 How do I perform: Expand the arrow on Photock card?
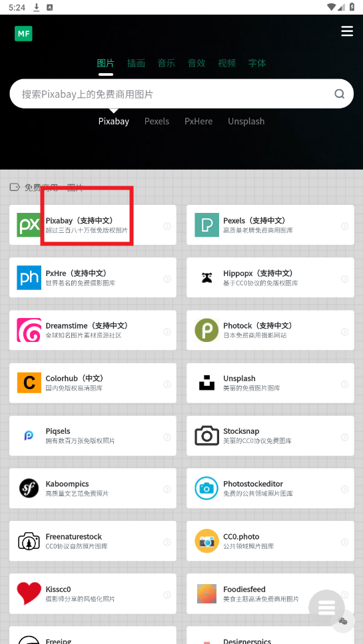pos(344,331)
